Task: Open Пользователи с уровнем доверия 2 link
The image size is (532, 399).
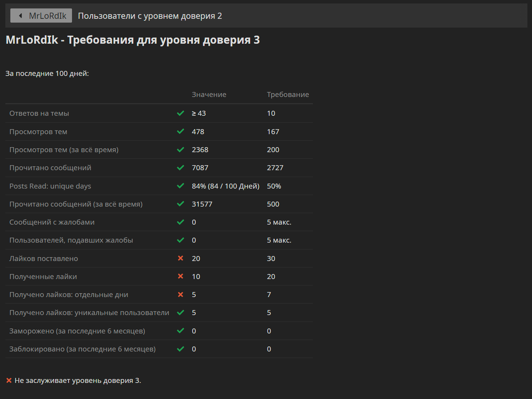Action: tap(150, 16)
